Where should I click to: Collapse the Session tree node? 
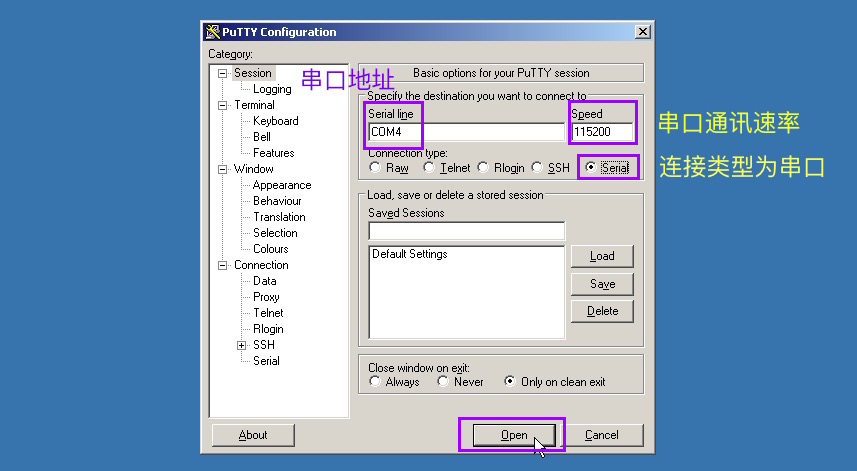tap(222, 73)
